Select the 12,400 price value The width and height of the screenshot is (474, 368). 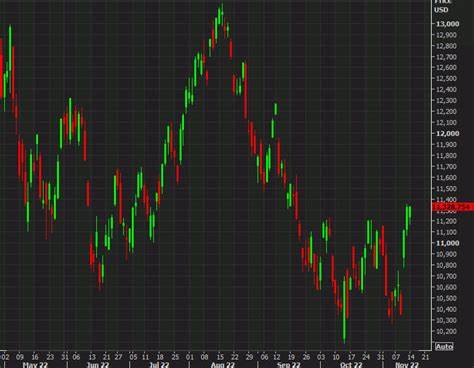point(446,90)
